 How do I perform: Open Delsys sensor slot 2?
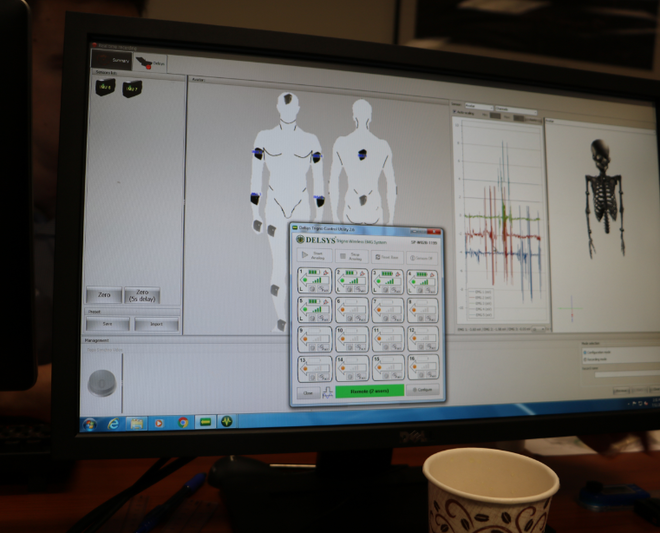point(351,281)
